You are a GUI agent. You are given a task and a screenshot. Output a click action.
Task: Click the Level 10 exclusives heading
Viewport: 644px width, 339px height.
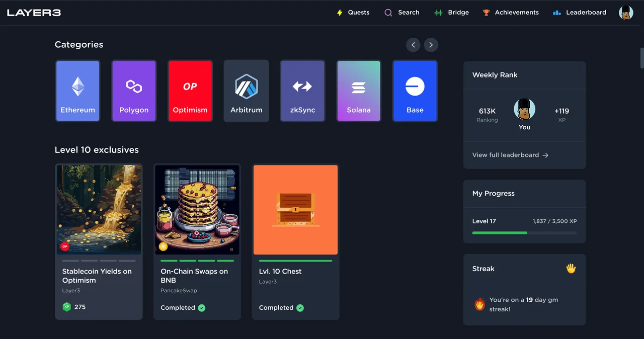tap(97, 150)
